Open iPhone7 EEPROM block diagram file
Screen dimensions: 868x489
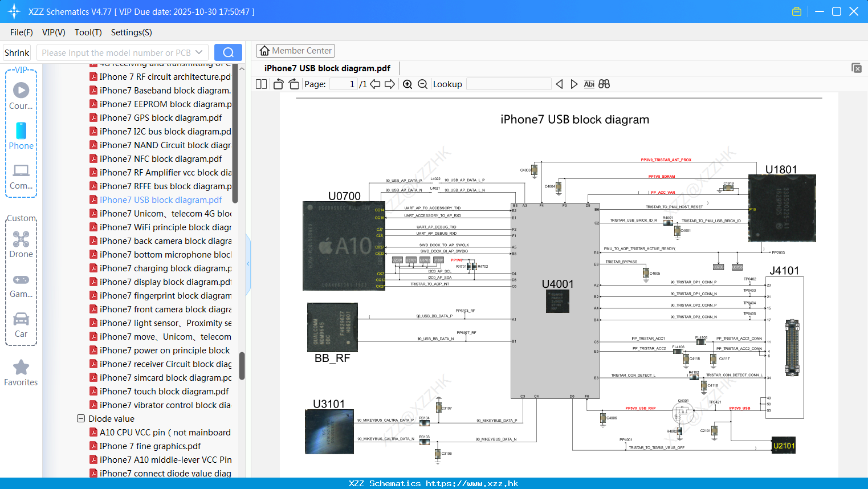point(160,104)
